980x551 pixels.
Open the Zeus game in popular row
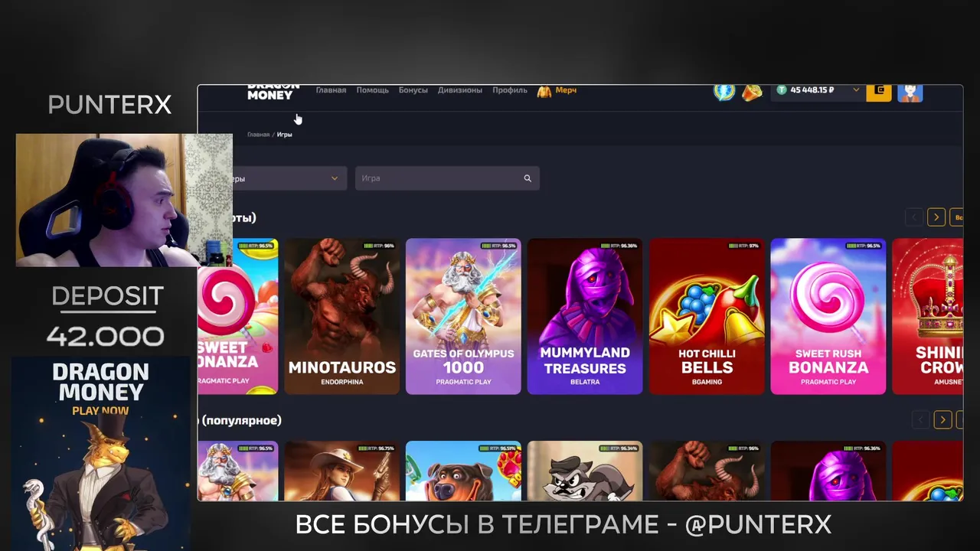(x=238, y=471)
